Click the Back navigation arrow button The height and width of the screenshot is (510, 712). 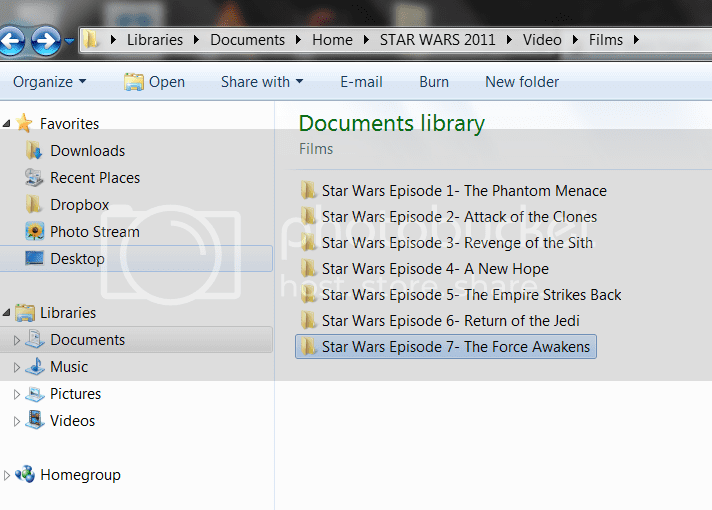click(x=11, y=41)
